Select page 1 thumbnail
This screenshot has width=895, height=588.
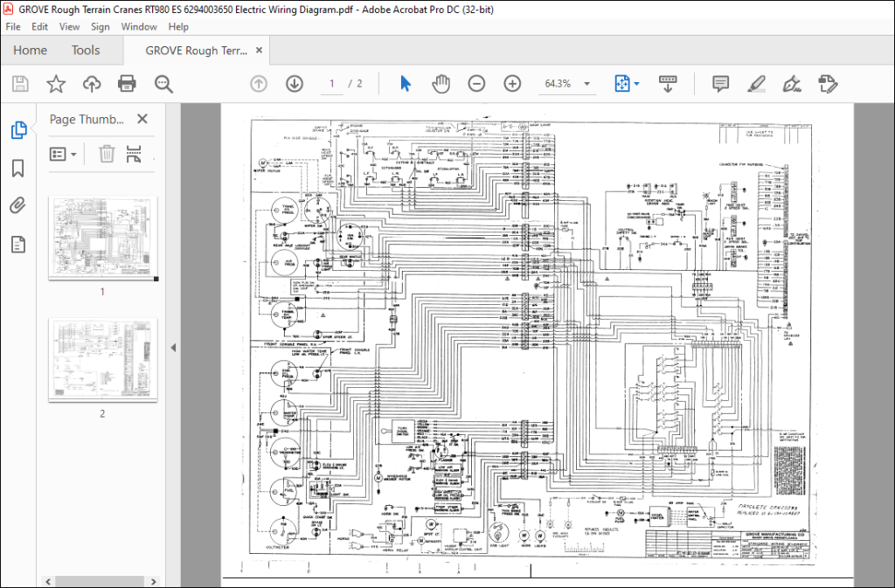103,239
